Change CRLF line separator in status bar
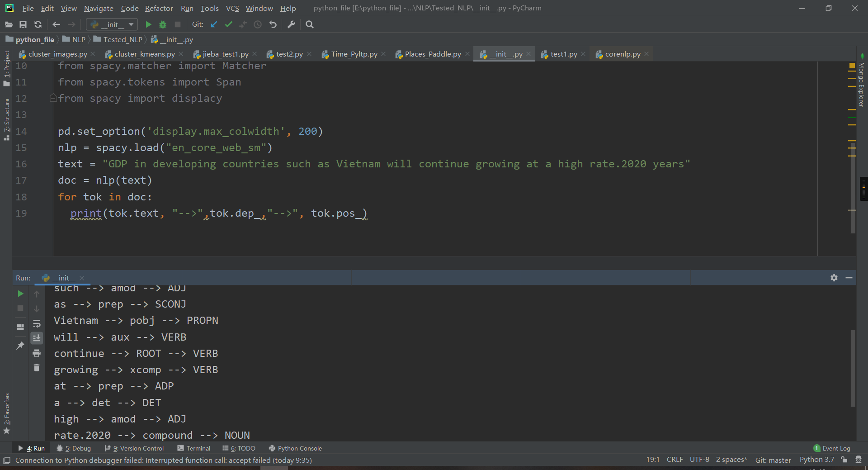The width and height of the screenshot is (868, 470). tap(675, 460)
